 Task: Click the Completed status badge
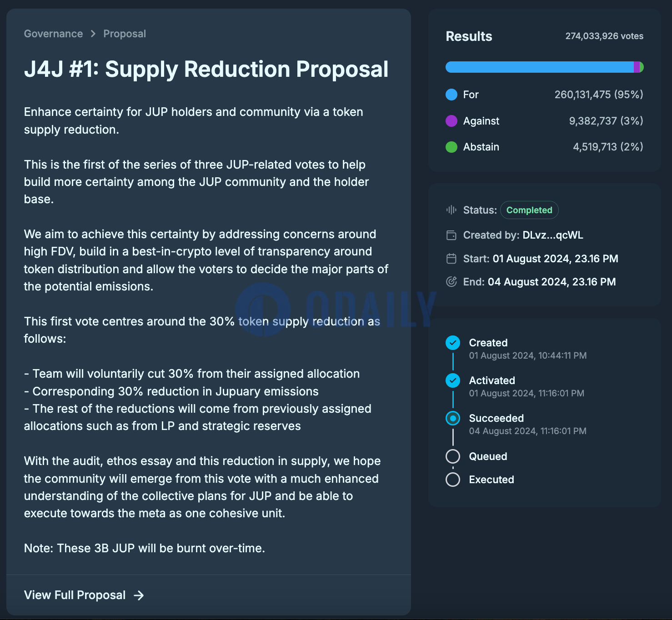(x=529, y=210)
